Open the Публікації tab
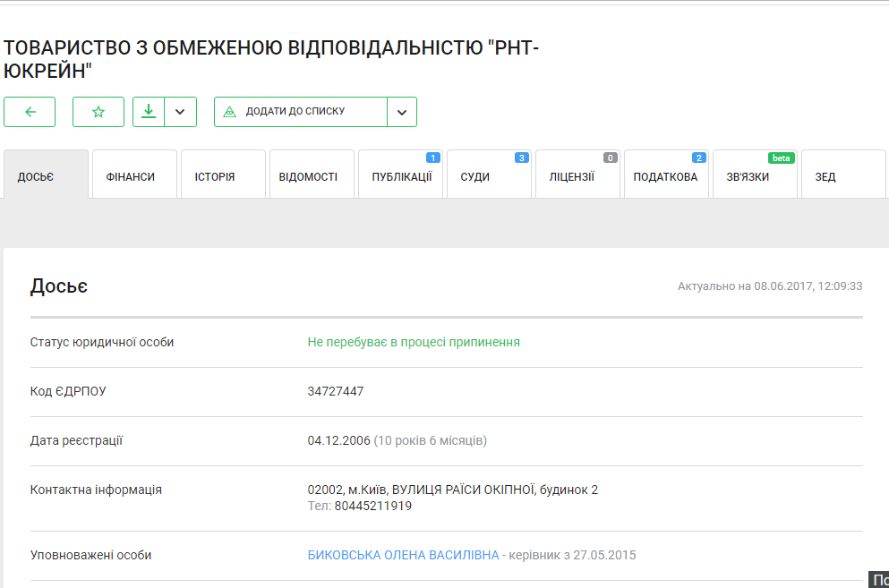Viewport: 889px width, 588px height. coord(400,176)
